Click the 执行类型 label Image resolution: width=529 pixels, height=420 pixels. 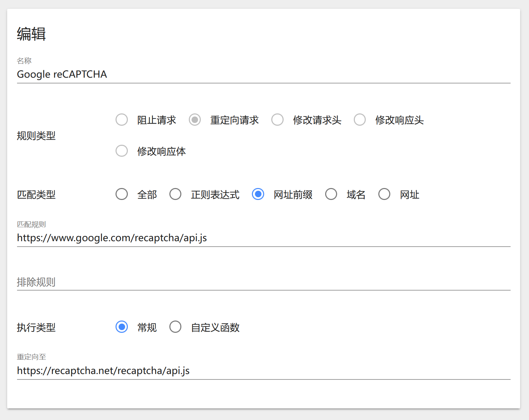(x=36, y=327)
